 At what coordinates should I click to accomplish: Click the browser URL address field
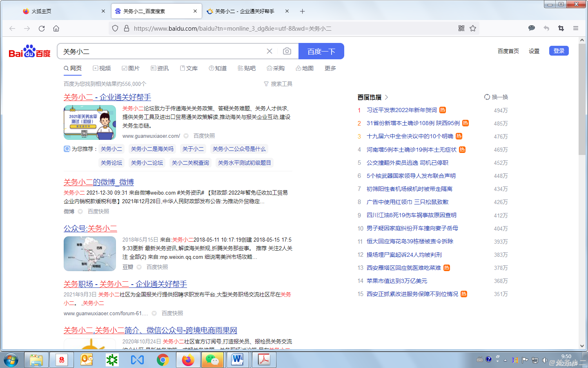pyautogui.click(x=293, y=28)
